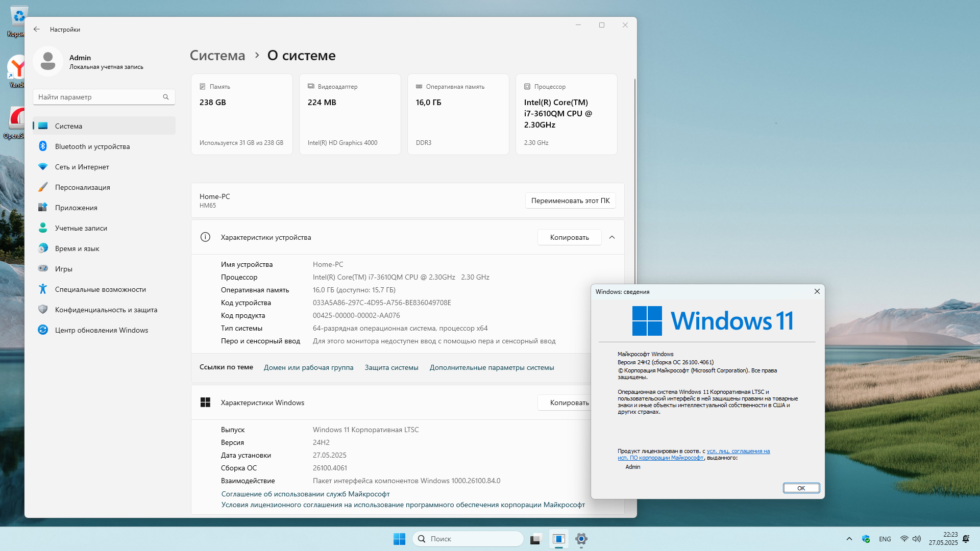Click Переименовать этот ПК button
The width and height of the screenshot is (980, 551).
click(x=570, y=201)
